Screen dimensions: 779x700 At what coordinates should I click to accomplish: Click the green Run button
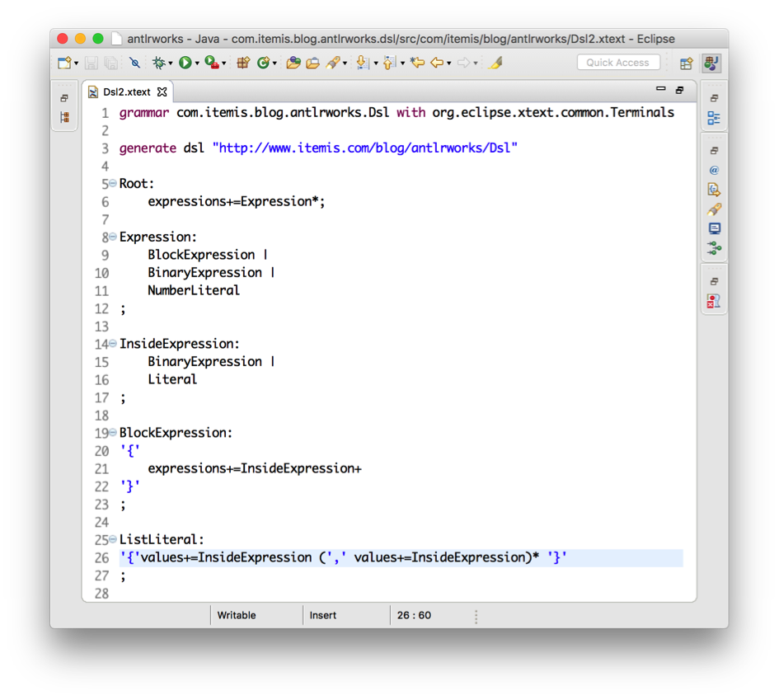click(185, 63)
